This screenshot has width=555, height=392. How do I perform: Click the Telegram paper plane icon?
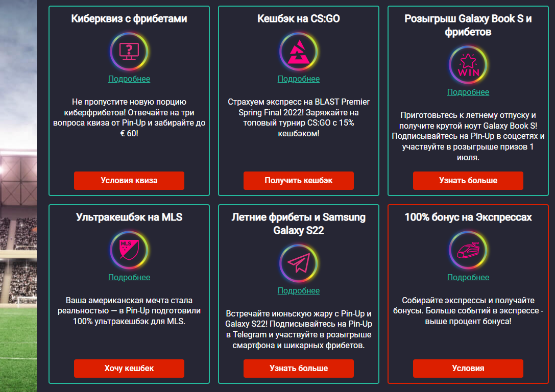[x=299, y=263]
